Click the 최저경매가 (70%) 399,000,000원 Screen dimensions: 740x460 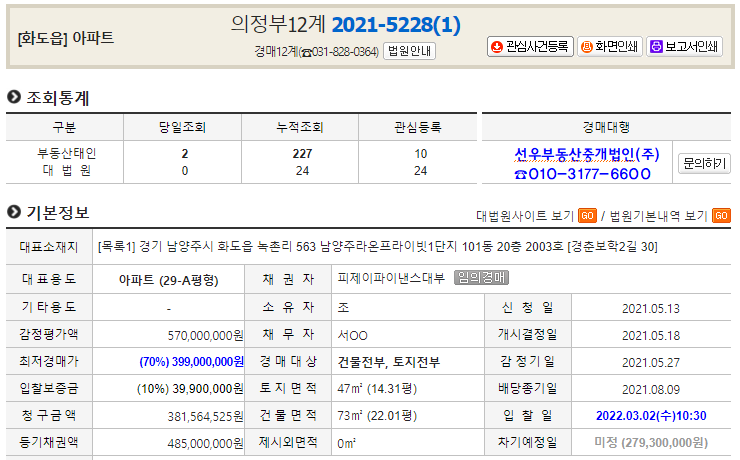[x=191, y=362]
